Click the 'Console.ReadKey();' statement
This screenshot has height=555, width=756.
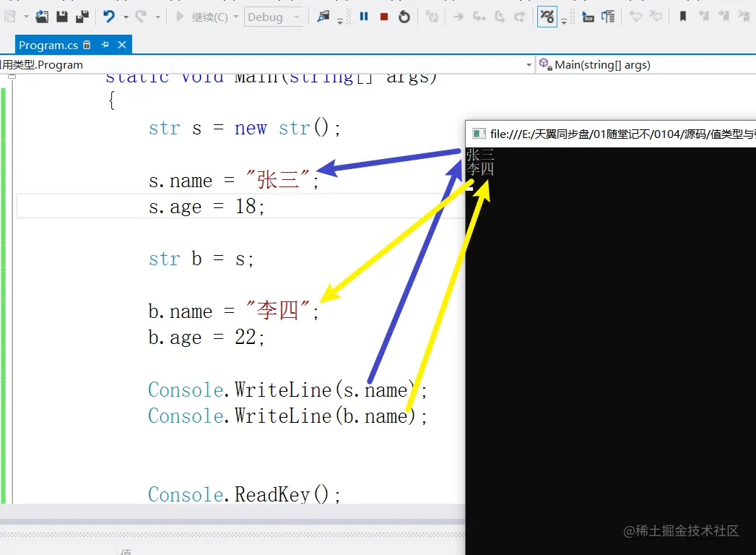tap(244, 494)
